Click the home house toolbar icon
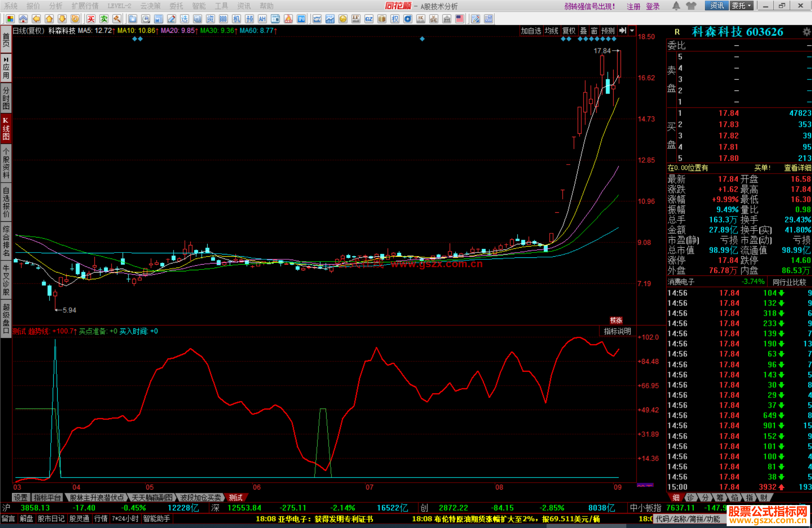Image resolution: width=812 pixels, height=528 pixels. tap(23, 19)
